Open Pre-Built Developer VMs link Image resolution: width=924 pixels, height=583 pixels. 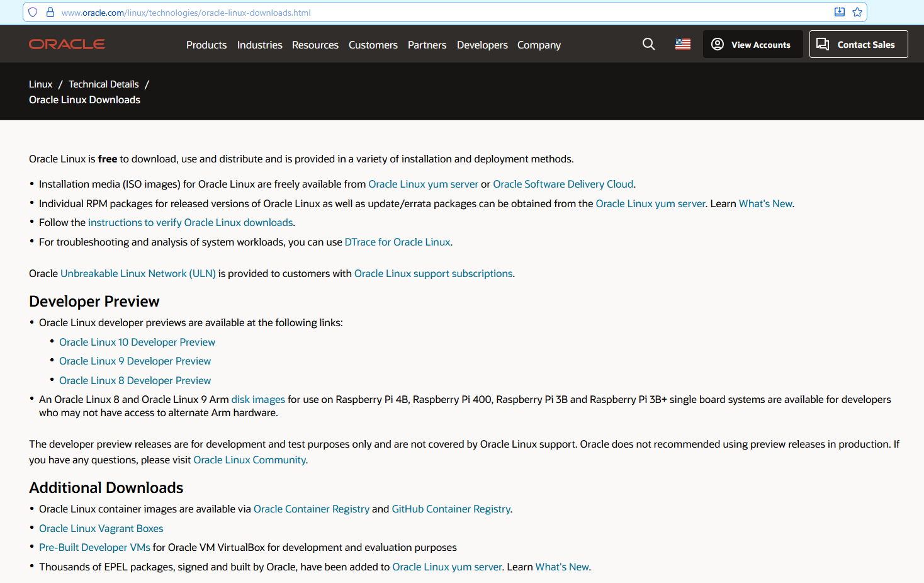pyautogui.click(x=95, y=547)
